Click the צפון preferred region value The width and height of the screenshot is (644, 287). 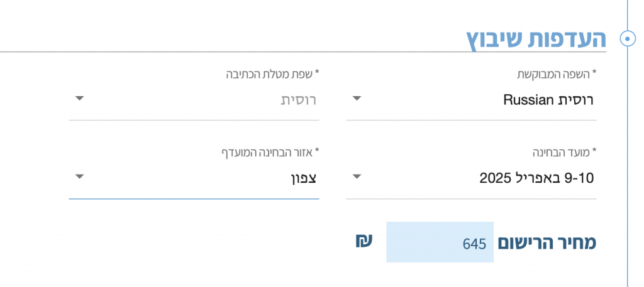(x=301, y=178)
